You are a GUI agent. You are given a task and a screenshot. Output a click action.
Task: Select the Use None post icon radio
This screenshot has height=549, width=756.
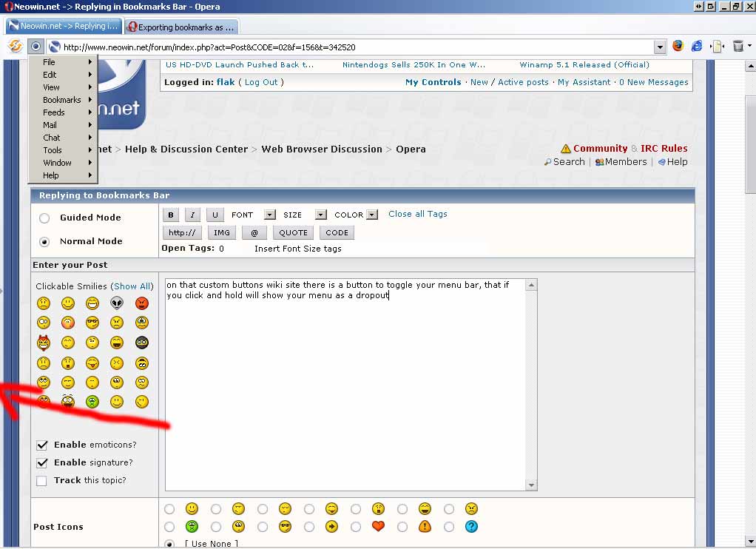click(x=169, y=544)
